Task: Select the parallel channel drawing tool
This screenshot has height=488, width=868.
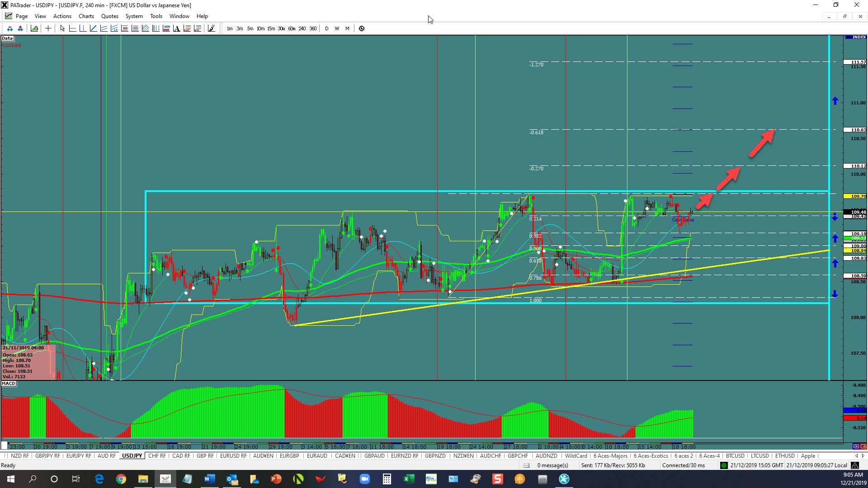Action: click(104, 28)
